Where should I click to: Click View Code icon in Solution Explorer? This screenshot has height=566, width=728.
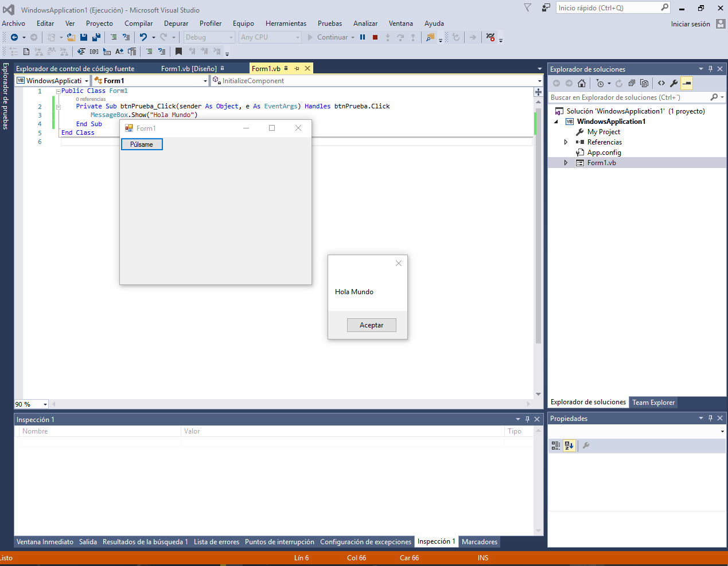tap(661, 83)
